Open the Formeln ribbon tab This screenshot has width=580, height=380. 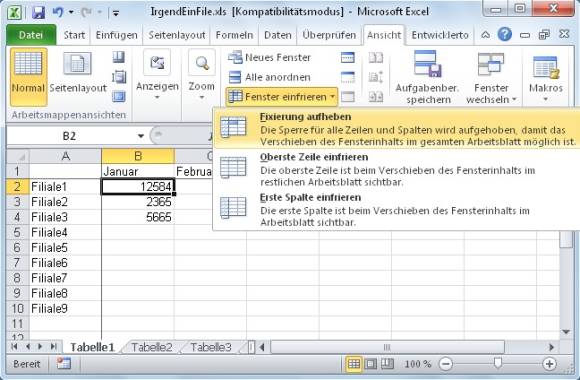click(234, 35)
